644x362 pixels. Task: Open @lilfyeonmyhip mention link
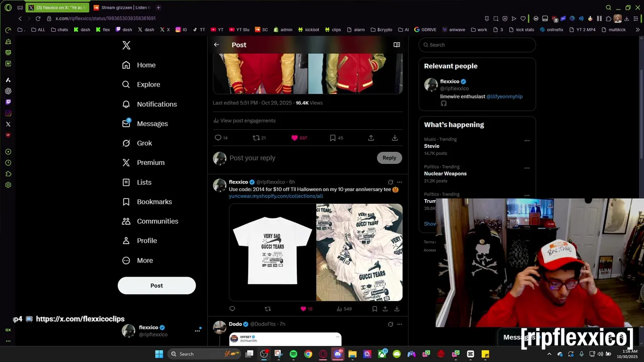(x=505, y=97)
